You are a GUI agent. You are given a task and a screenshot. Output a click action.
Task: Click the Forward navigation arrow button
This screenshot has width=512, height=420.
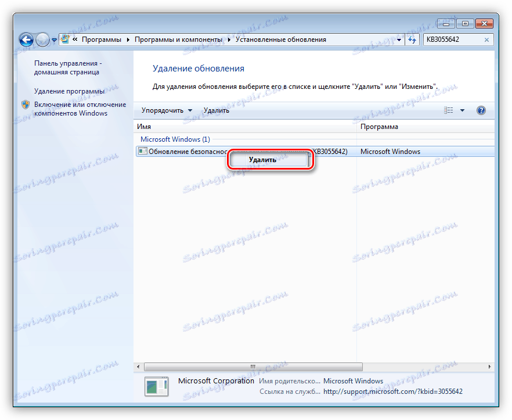tap(42, 40)
